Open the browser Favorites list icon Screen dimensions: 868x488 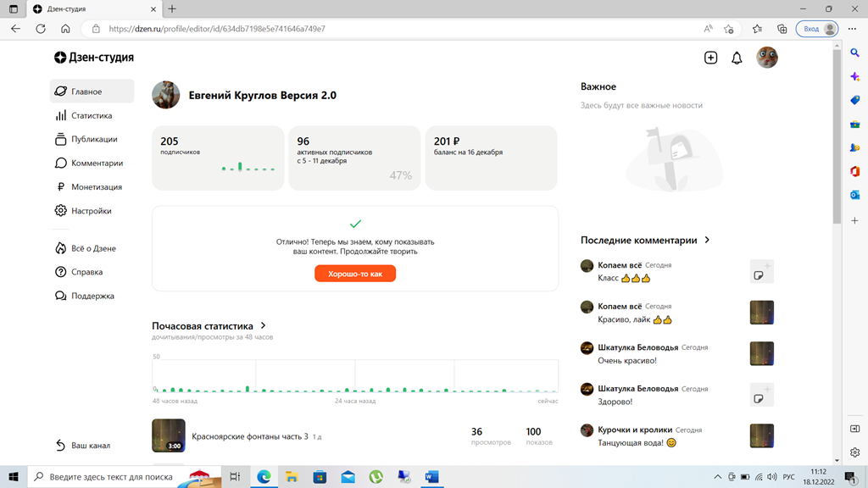757,29
